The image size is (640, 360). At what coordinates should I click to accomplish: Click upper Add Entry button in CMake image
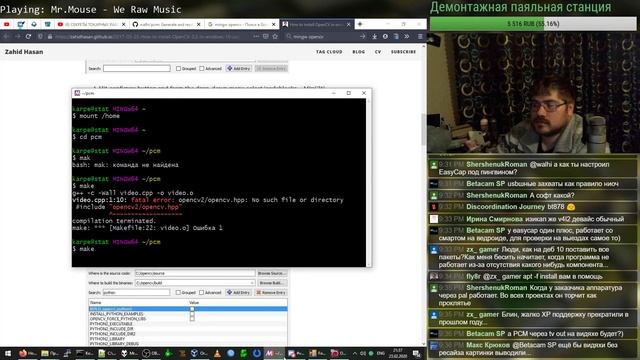click(x=239, y=69)
